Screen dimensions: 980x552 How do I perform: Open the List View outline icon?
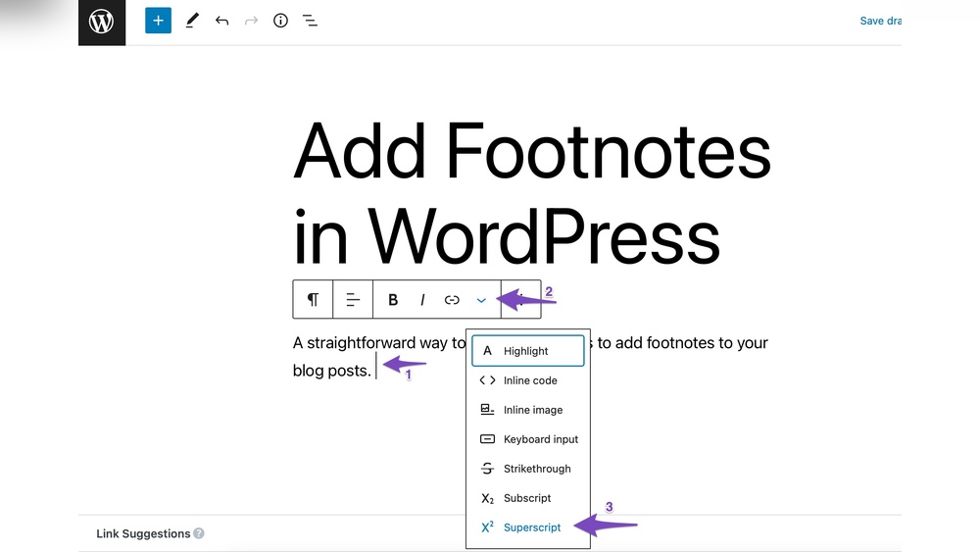(x=310, y=21)
